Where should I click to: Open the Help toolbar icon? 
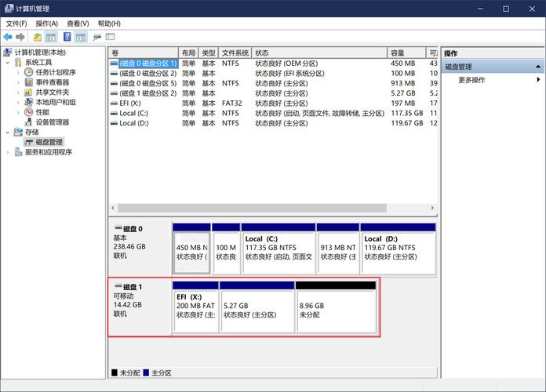coord(67,37)
